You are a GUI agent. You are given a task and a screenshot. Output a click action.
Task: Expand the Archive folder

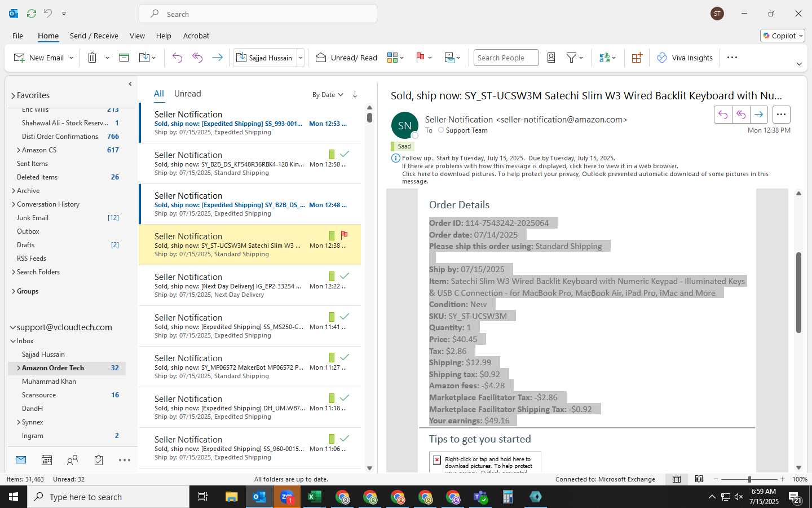[14, 191]
